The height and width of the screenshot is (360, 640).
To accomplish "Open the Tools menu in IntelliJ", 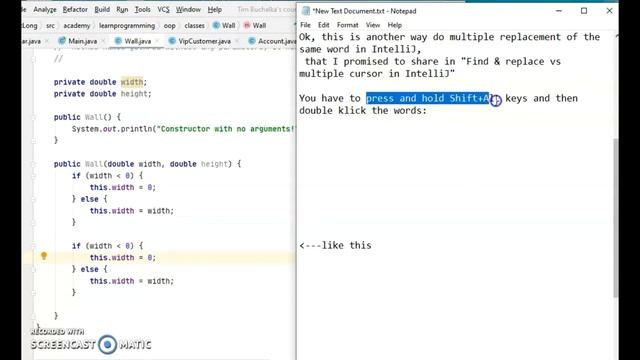I will [142, 9].
